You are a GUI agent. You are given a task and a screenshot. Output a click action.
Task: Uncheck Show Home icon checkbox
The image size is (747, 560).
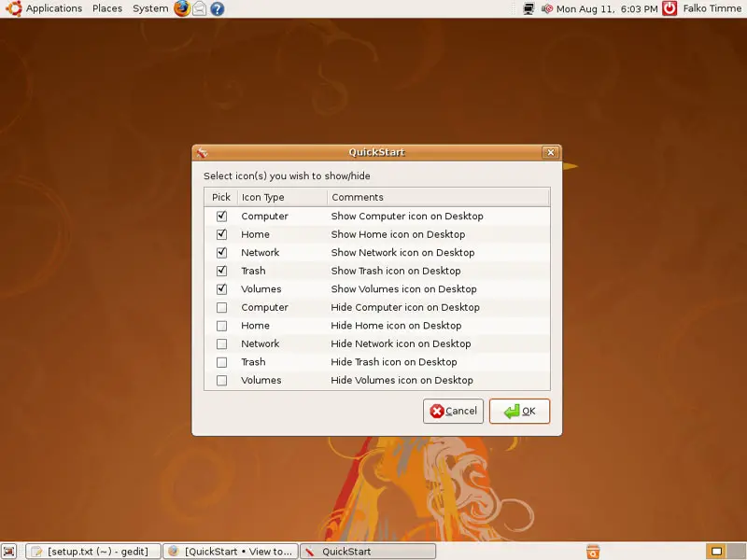221,234
